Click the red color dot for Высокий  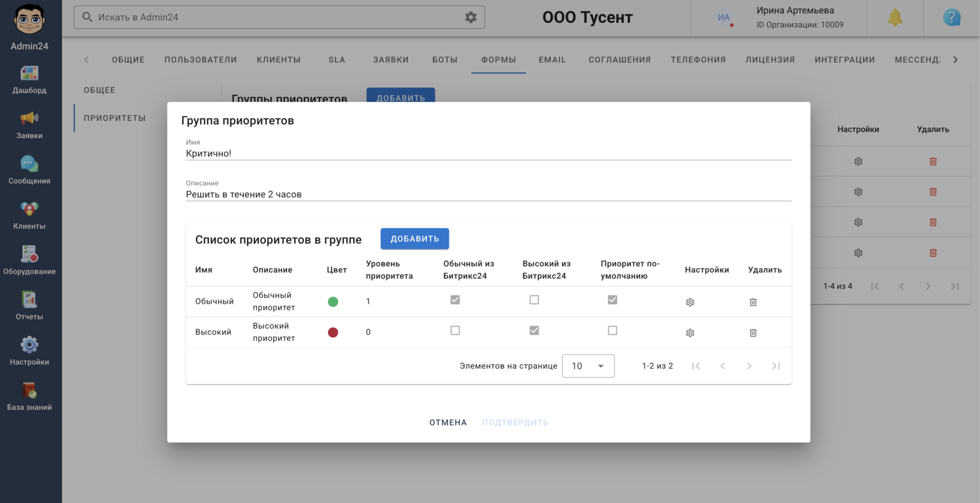click(333, 332)
